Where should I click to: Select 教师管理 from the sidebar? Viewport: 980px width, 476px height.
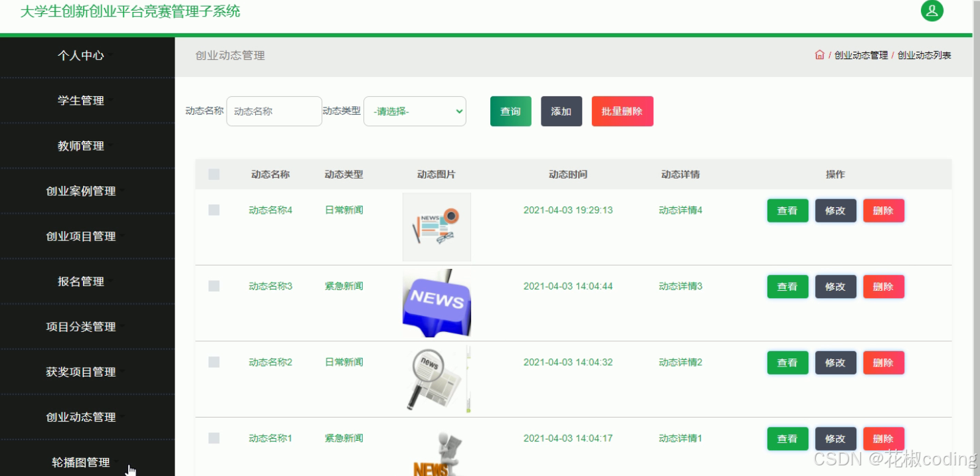(x=81, y=145)
